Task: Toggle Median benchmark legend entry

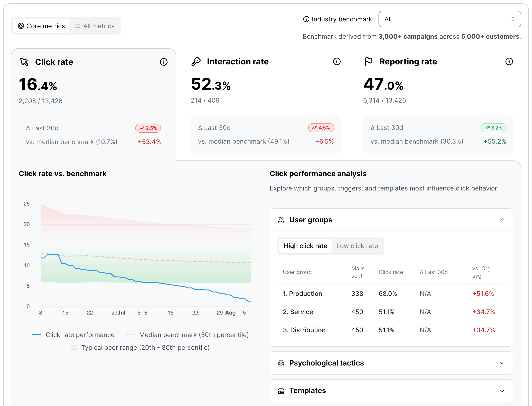Action: pyautogui.click(x=187, y=335)
